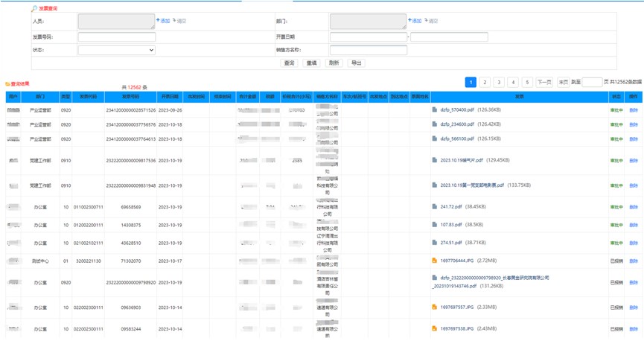The height and width of the screenshot is (341, 644).
Task: Click the PDF icon beside dzfp_570400.pdf
Action: (x=435, y=109)
